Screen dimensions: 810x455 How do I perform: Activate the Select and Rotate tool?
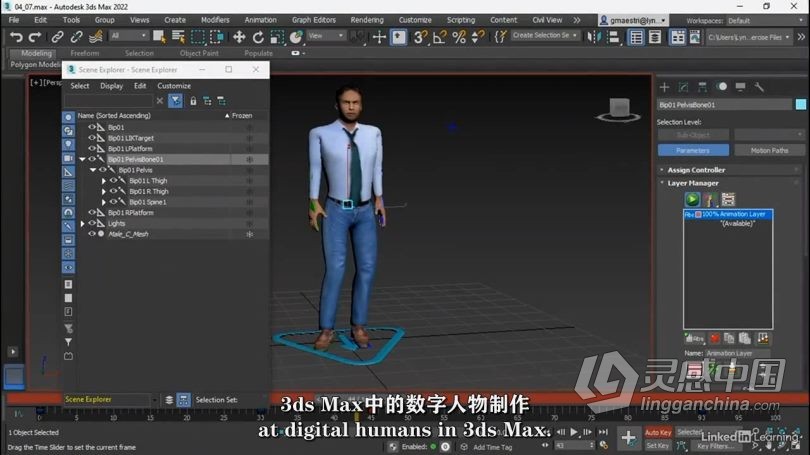coord(258,37)
